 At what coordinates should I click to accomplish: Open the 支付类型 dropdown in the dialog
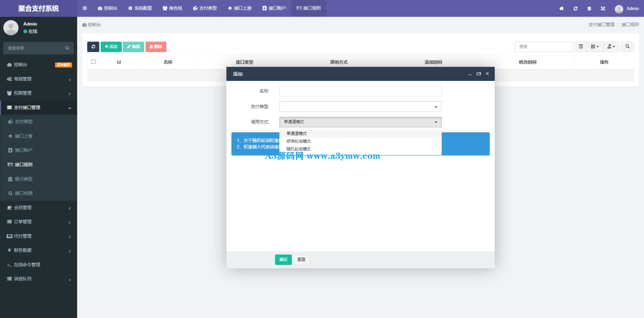click(360, 107)
